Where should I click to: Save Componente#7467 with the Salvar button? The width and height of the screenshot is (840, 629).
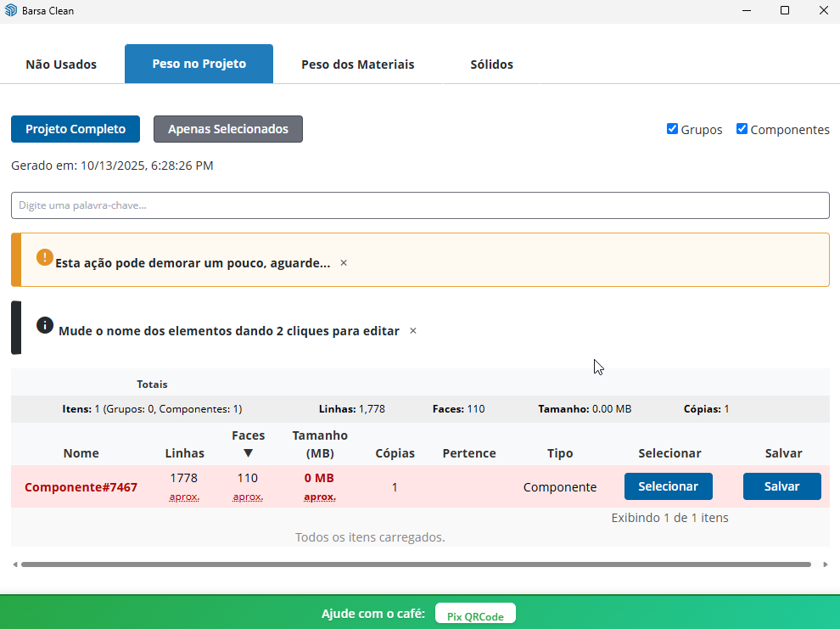[781, 486]
